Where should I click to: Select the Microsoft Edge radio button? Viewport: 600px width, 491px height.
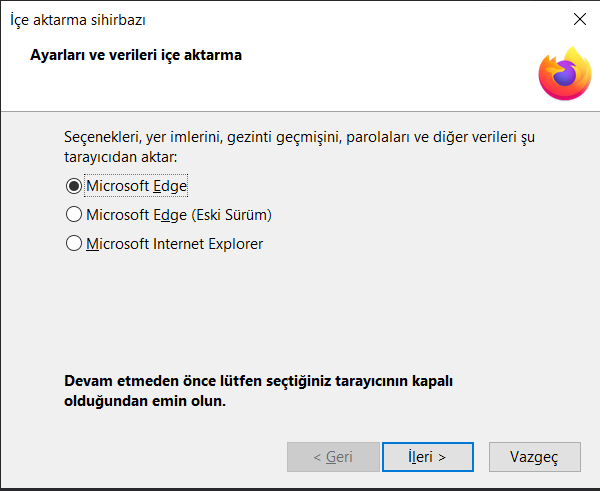(73, 186)
